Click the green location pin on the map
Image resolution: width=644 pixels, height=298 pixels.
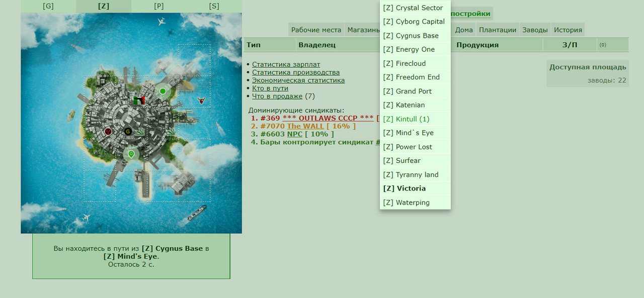(131, 154)
